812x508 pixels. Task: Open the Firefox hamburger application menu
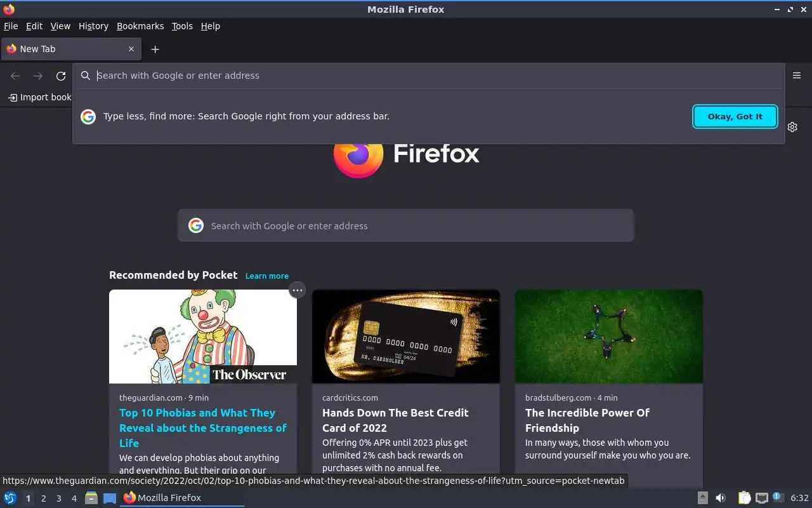click(797, 76)
